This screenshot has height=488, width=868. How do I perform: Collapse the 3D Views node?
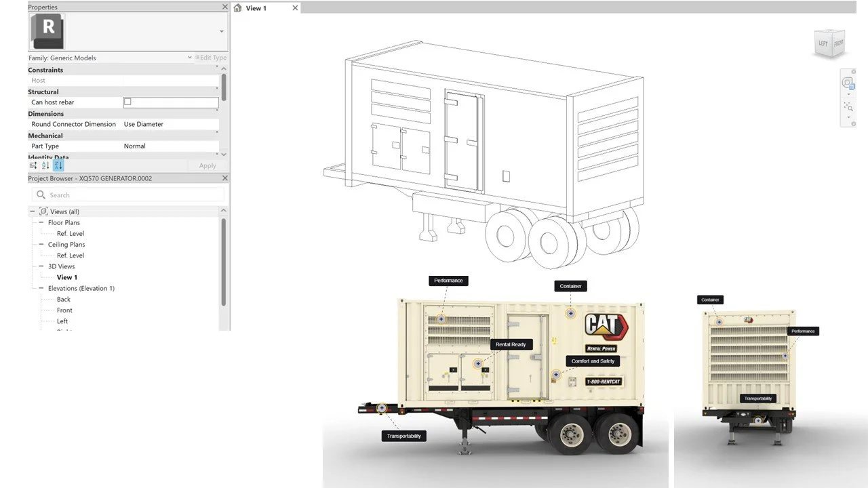(41, 266)
